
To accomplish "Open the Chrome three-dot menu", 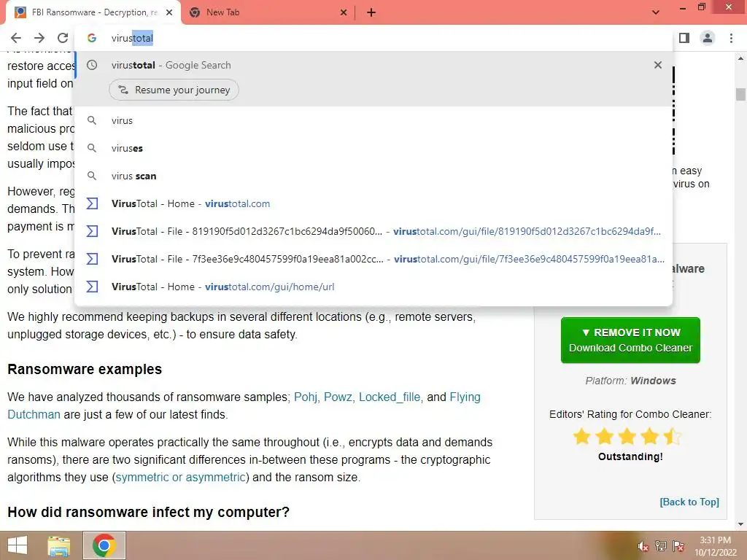I will click(731, 38).
